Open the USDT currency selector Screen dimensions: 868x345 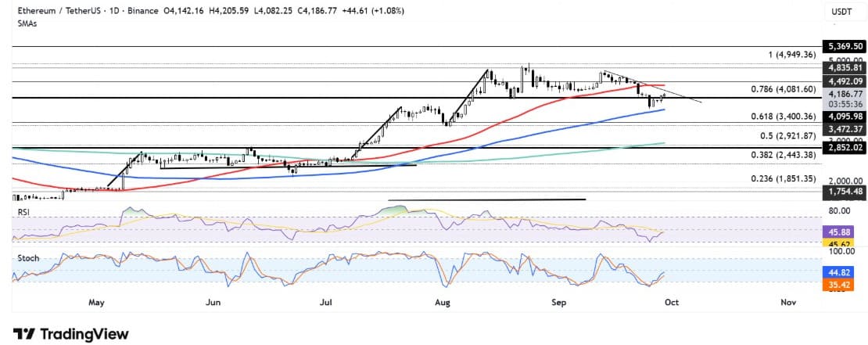tap(841, 13)
